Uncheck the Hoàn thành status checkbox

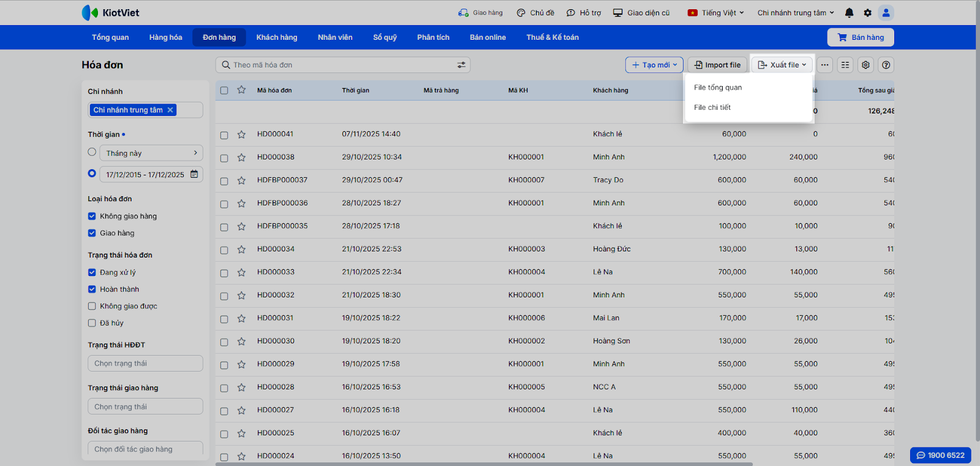pos(92,289)
